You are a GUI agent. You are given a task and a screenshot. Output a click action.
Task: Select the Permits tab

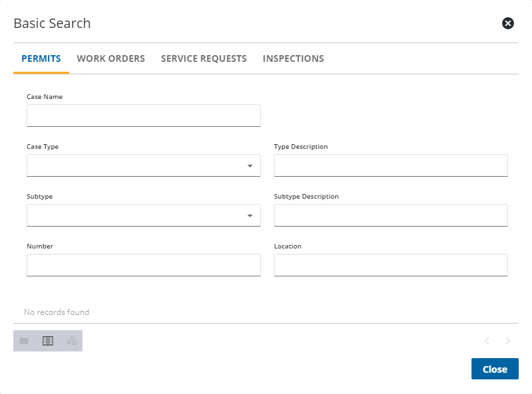tap(41, 58)
